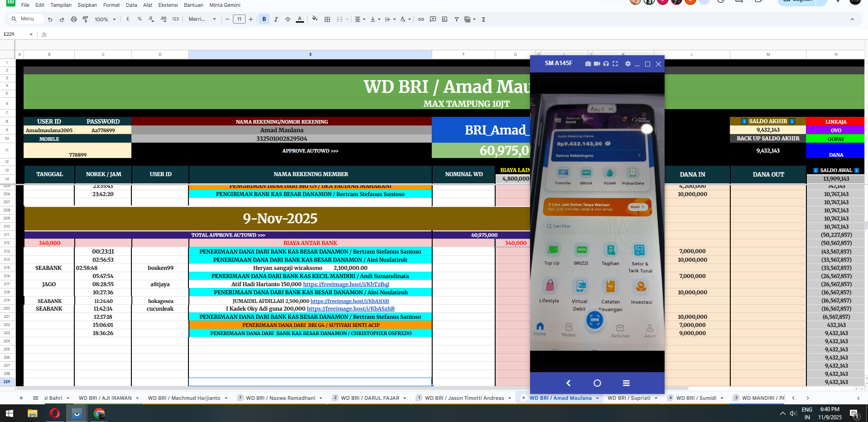Open the functions sigma icon
The width and height of the screenshot is (868, 422).
[x=483, y=19]
